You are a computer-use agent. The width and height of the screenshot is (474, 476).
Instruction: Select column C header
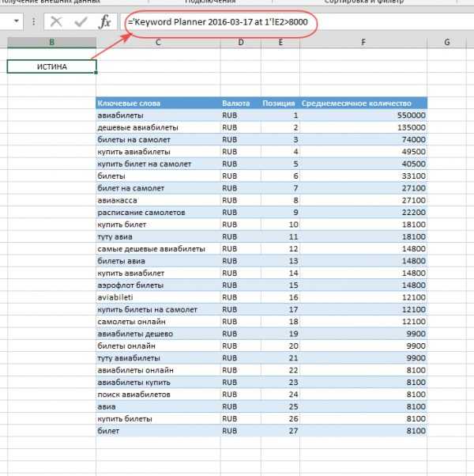[x=158, y=42]
